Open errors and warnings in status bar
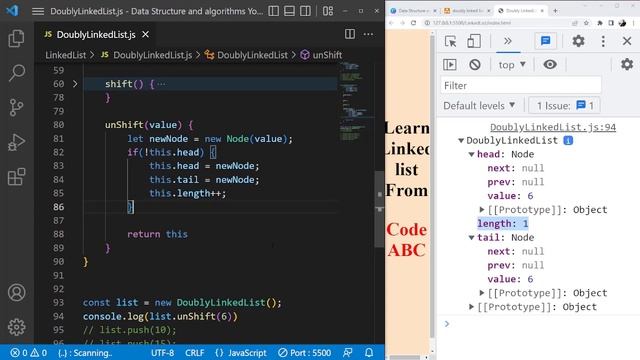This screenshot has width=640, height=360. coord(29,353)
